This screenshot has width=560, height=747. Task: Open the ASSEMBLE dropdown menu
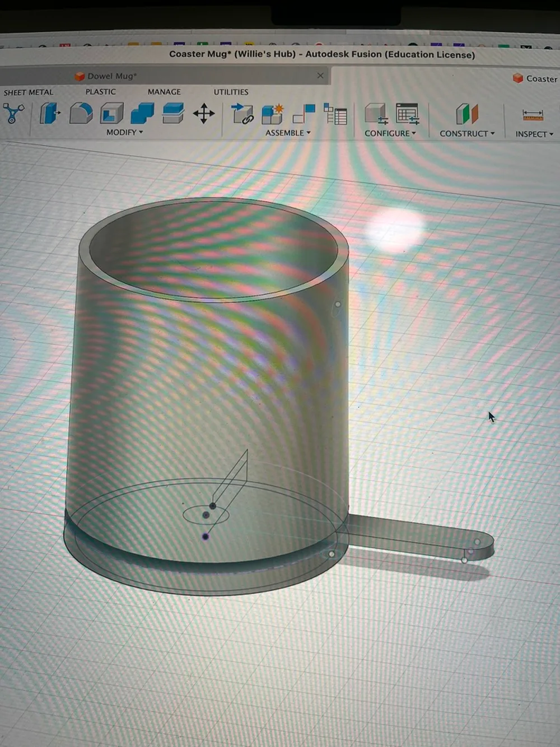tap(288, 133)
